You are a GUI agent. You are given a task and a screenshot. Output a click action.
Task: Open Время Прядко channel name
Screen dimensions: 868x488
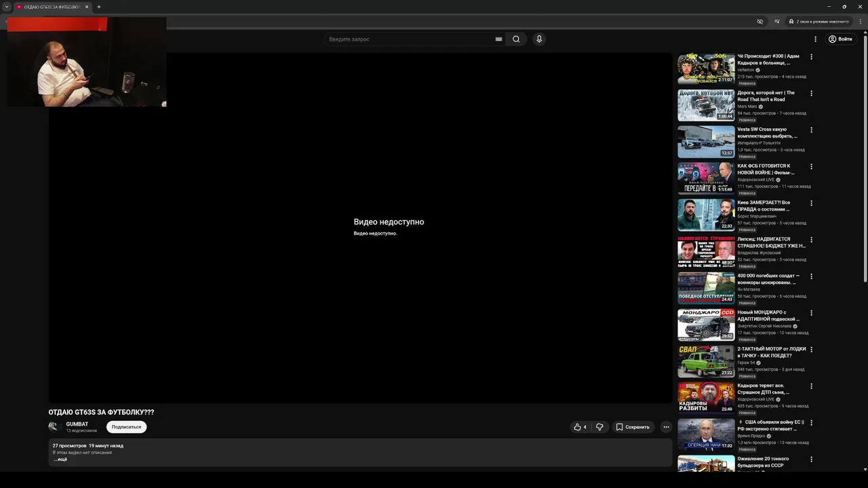point(752,436)
